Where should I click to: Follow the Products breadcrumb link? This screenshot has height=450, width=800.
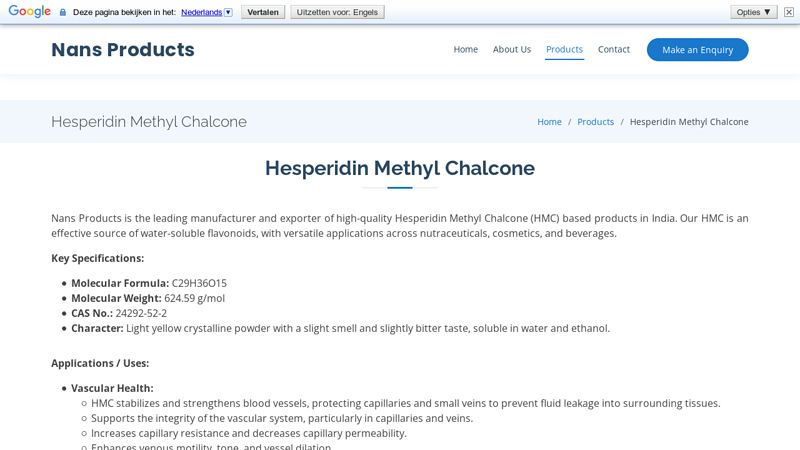[x=595, y=122]
